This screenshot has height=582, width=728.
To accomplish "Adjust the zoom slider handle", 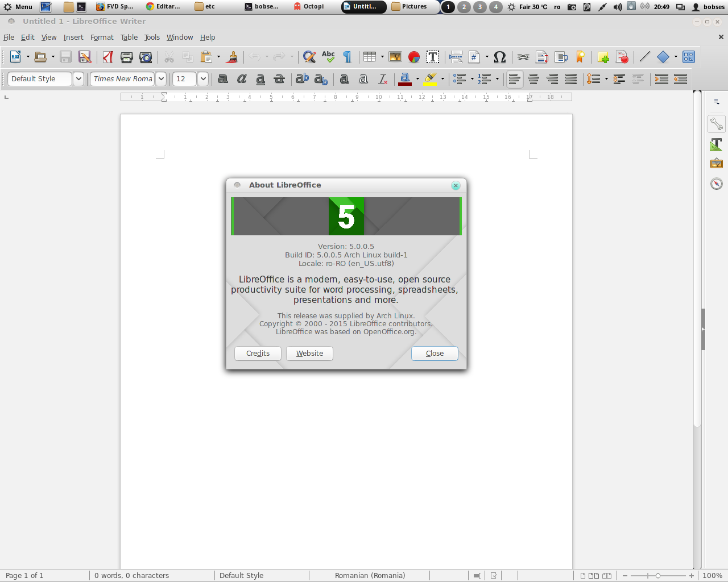I will tap(658, 576).
